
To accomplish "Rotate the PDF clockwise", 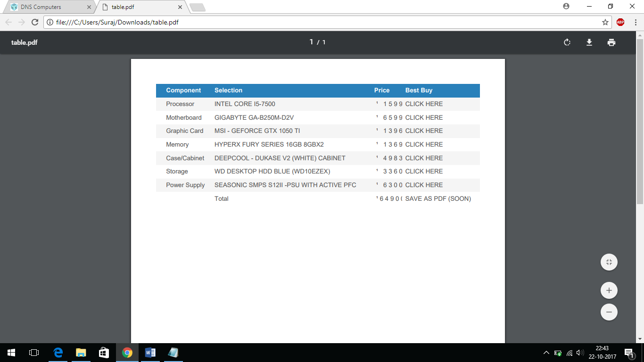I will click(x=567, y=42).
